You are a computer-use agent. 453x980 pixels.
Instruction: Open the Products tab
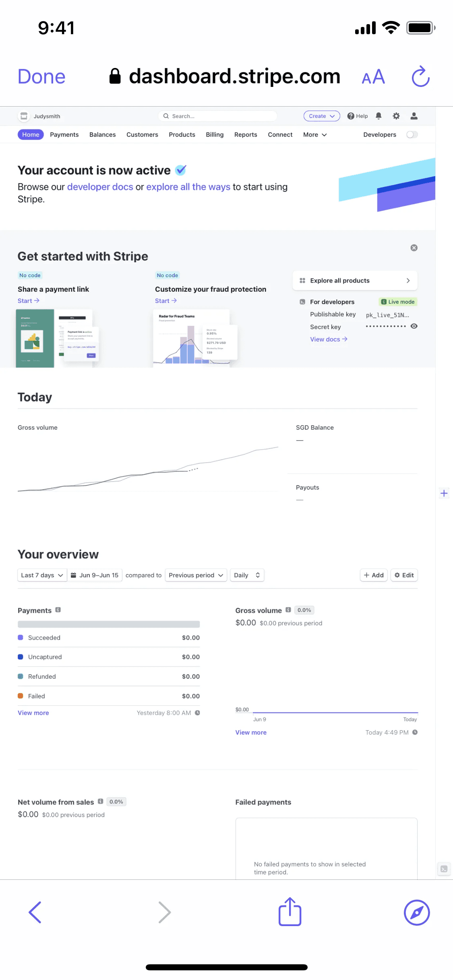click(182, 135)
